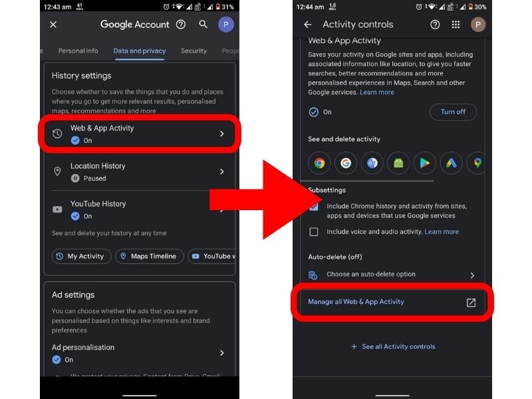Tap the search magnifier in Google Account
The height and width of the screenshot is (399, 532).
[x=203, y=24]
